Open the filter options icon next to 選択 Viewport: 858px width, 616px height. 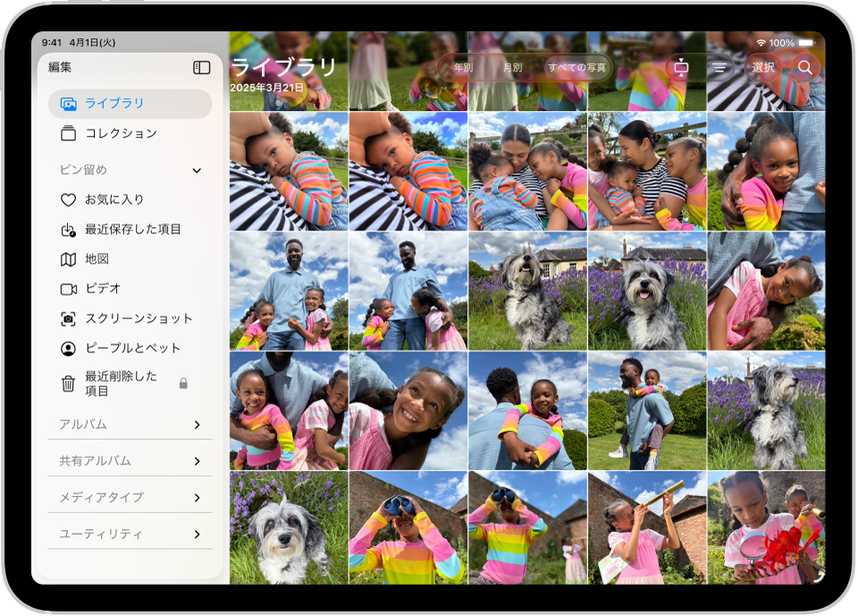[720, 67]
